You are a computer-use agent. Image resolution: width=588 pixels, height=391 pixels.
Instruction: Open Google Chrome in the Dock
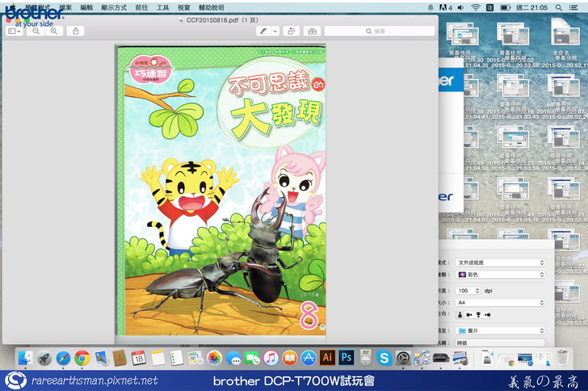point(82,356)
